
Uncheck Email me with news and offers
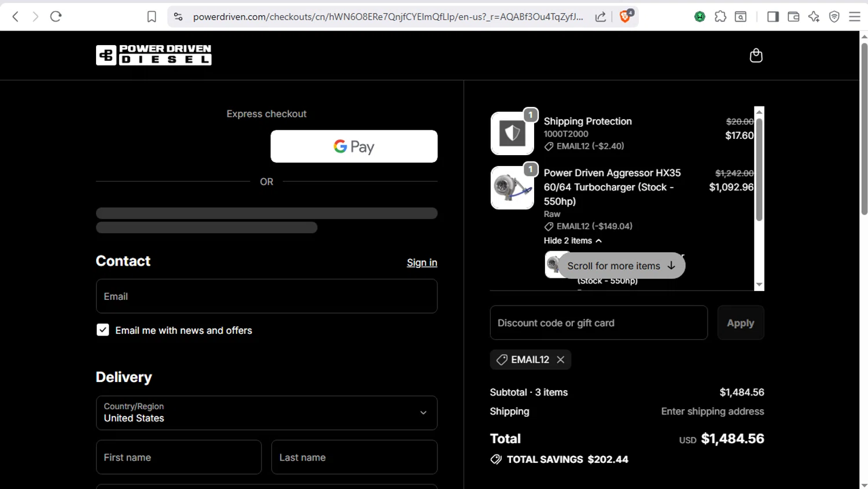[x=103, y=330]
